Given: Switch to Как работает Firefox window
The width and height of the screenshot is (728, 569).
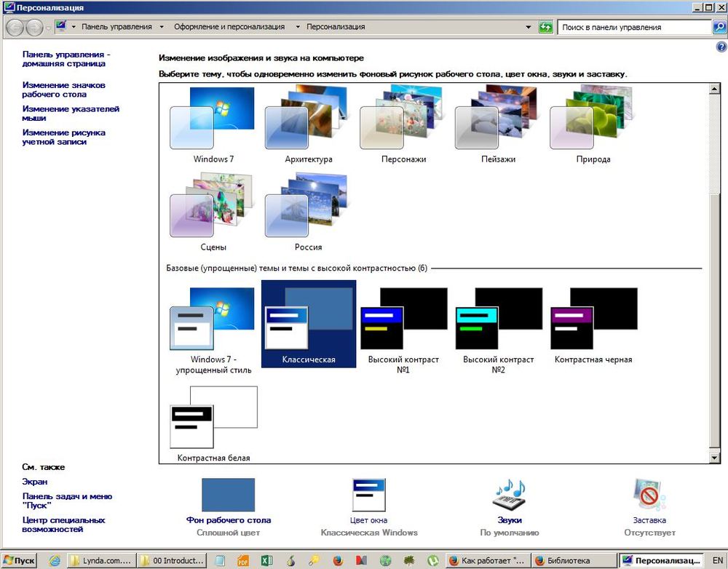Looking at the screenshot, I should pos(487,560).
